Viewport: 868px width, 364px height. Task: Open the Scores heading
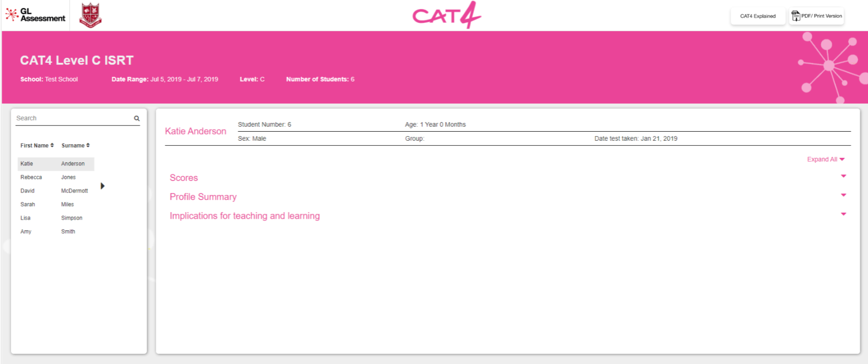pos(184,178)
